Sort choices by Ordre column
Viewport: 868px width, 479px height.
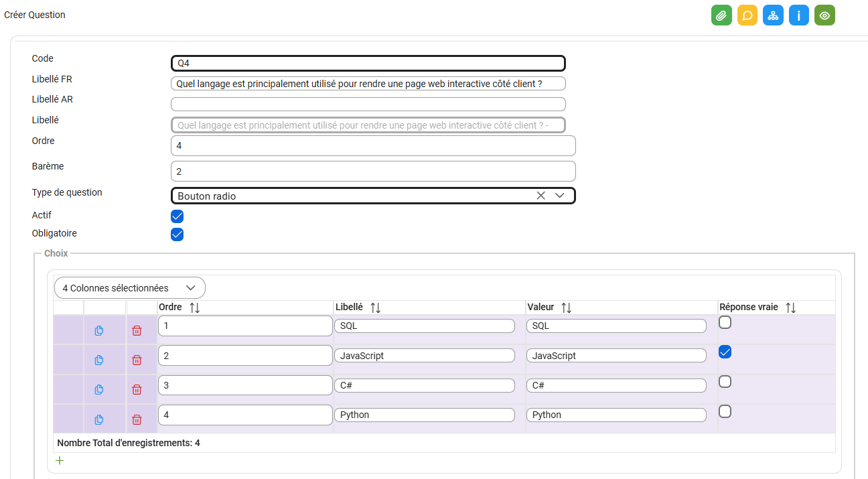(x=195, y=307)
